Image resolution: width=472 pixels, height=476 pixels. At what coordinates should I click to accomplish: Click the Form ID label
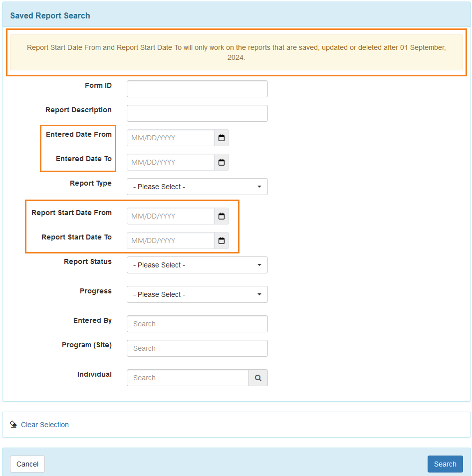pyautogui.click(x=98, y=85)
